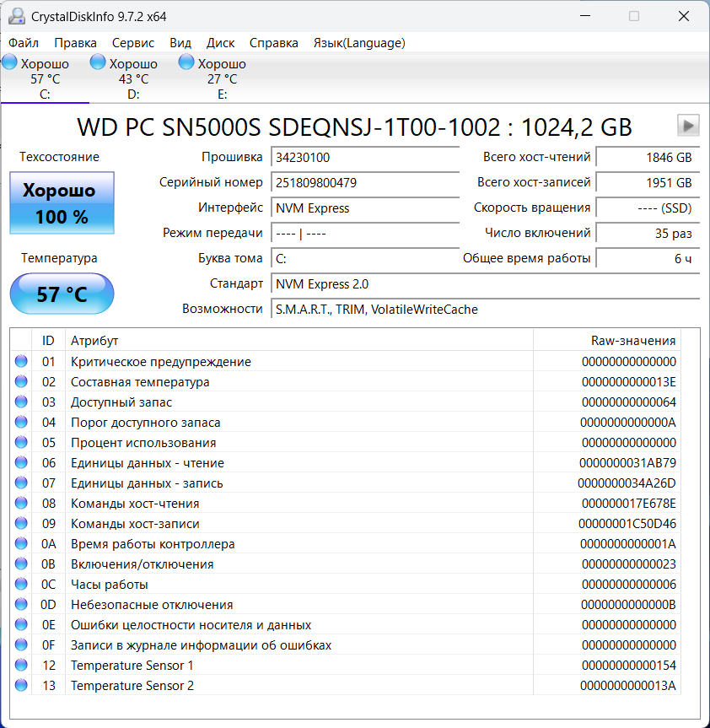The image size is (710, 728).
Task: Open the Справка menu
Action: pyautogui.click(x=274, y=43)
